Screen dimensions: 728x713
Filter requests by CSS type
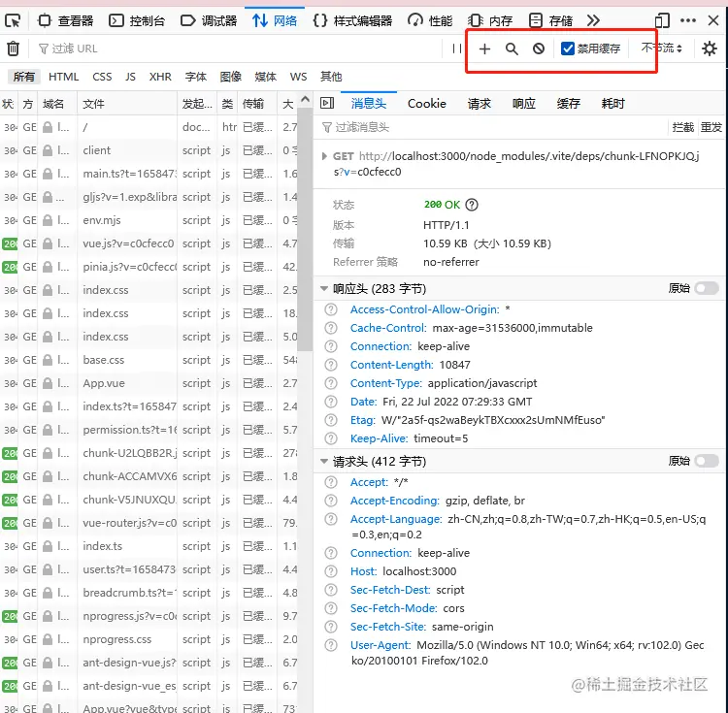coord(102,77)
